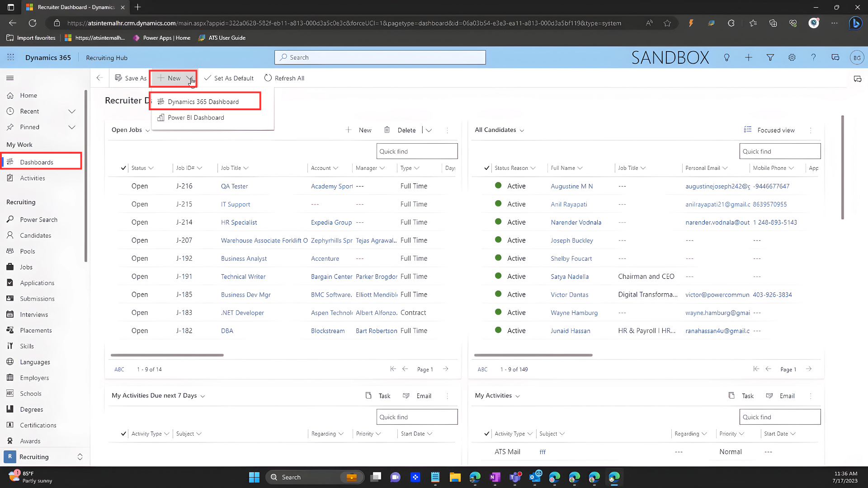Choose Dynamics 365 Dashboard menu option

tap(206, 101)
